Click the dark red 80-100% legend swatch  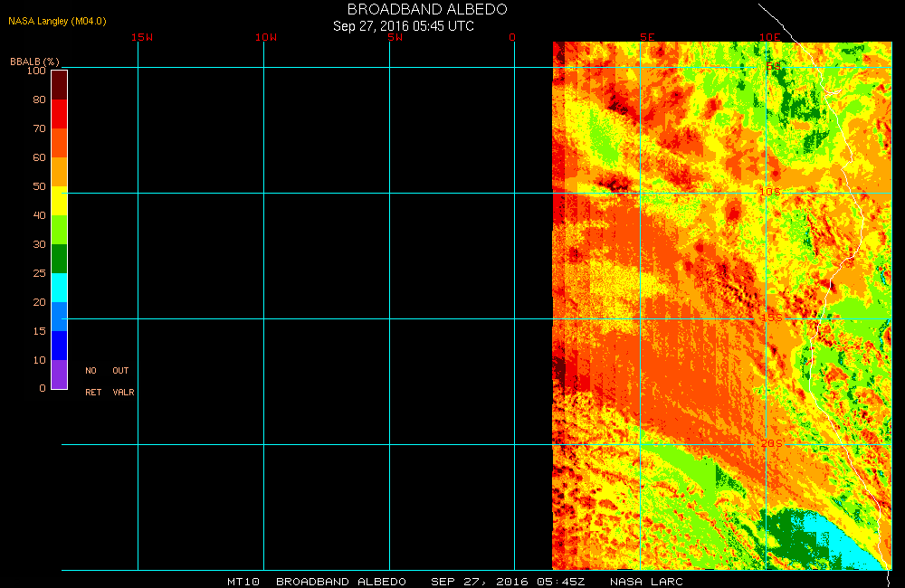[x=60, y=85]
